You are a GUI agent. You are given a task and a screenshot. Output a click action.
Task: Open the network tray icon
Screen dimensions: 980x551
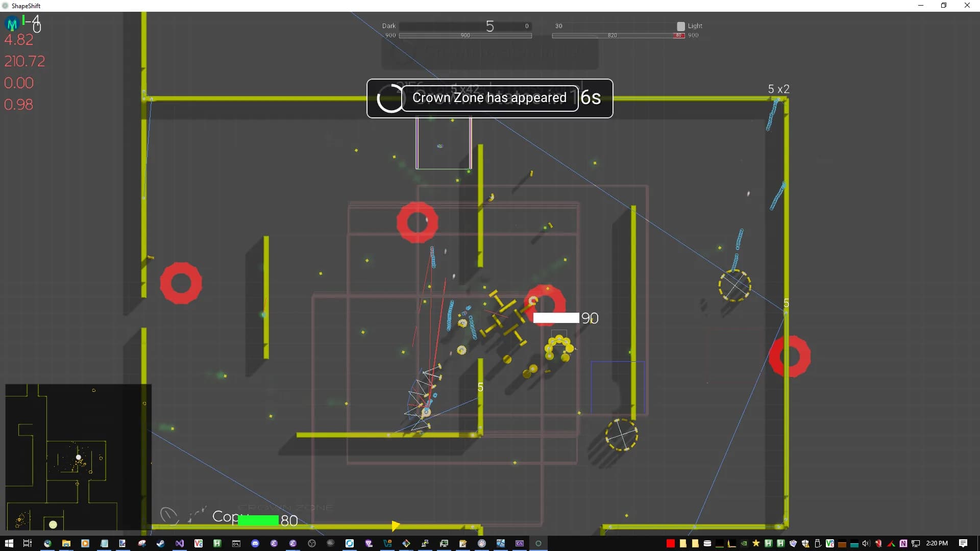(x=916, y=543)
